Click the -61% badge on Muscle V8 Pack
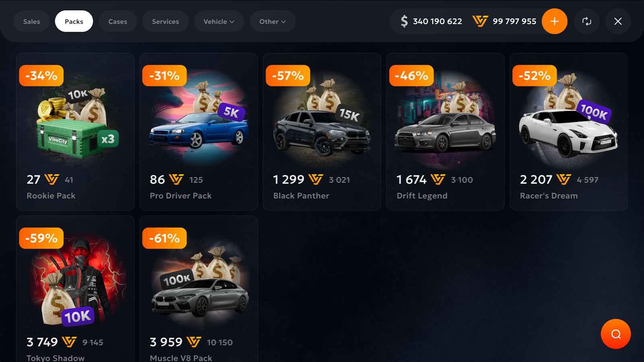Viewport: 644px width, 362px height. (164, 238)
